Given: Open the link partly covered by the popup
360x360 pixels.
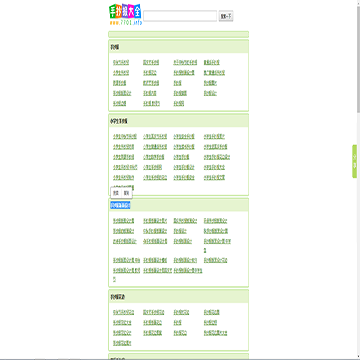Looking at the screenshot, I should coord(124,187).
